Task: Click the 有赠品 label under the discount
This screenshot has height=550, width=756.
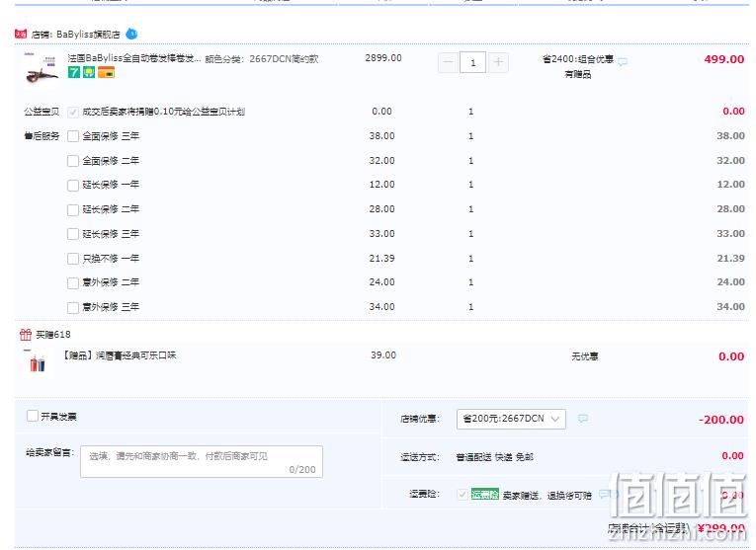Action: pyautogui.click(x=577, y=74)
